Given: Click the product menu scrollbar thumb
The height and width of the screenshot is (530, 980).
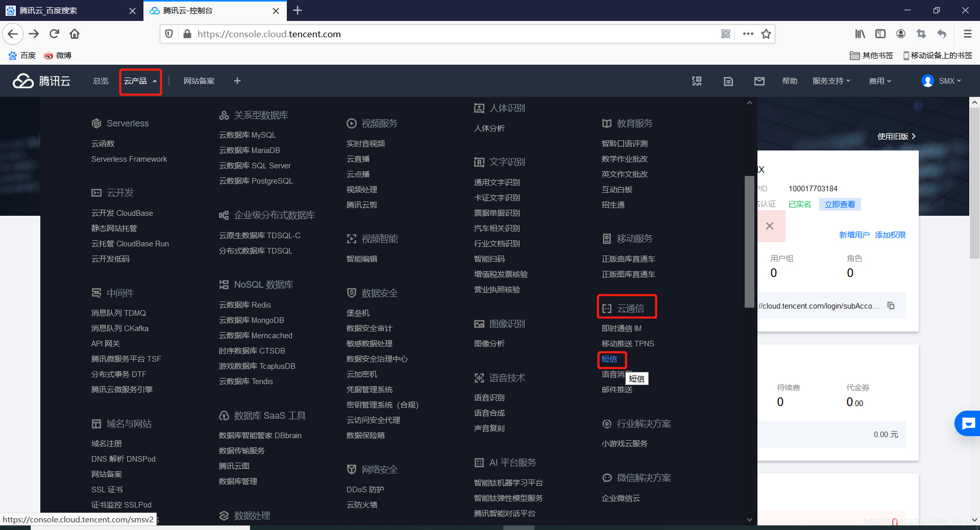Looking at the screenshot, I should click(749, 242).
